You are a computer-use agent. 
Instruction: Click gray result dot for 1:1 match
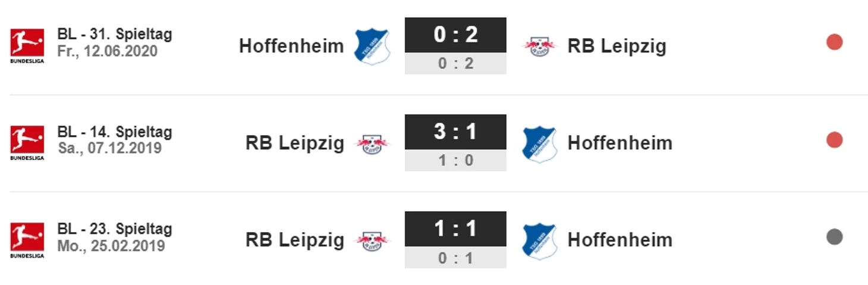click(835, 237)
